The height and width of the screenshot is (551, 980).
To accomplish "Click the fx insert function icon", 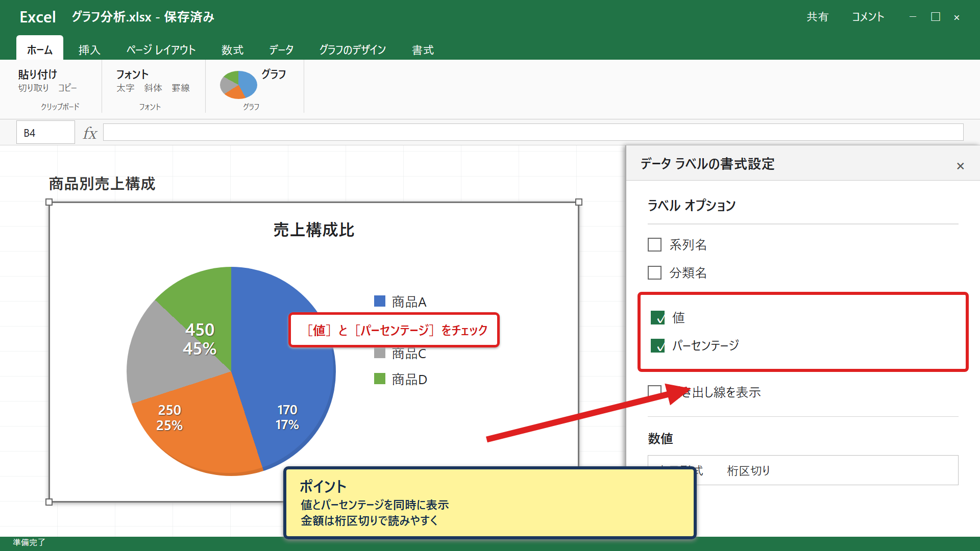I will click(90, 133).
